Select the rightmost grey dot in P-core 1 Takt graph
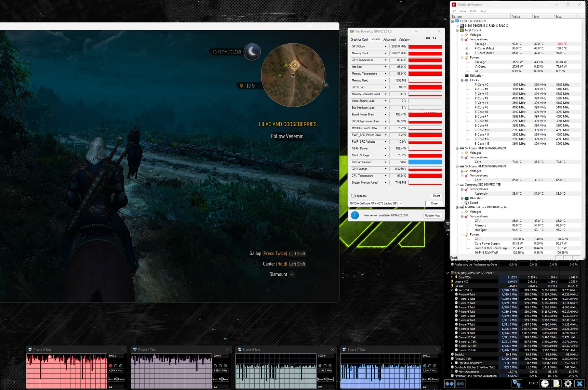Image resolution: width=588 pixels, height=390 pixels. [225, 366]
